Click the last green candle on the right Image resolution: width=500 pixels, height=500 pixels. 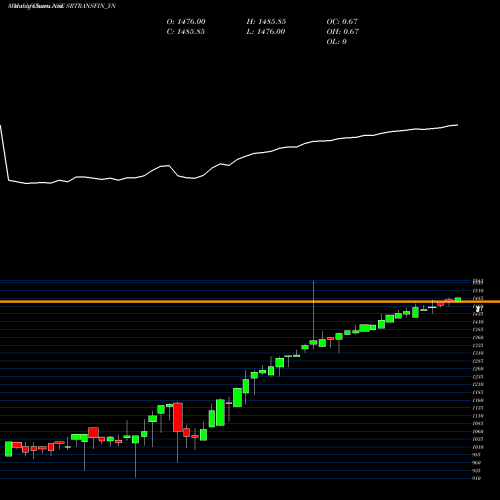(x=458, y=299)
